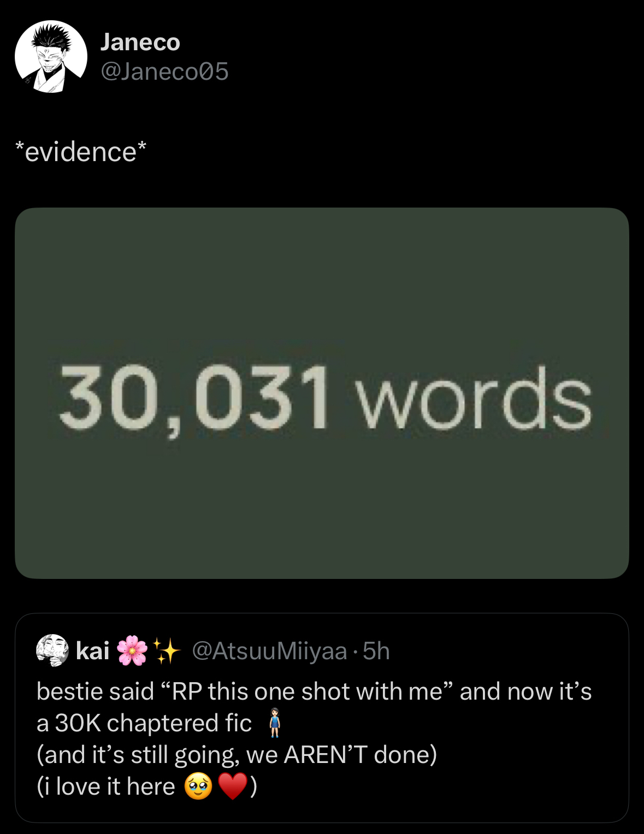Click the Janeco display name
644x834 pixels.
click(140, 42)
